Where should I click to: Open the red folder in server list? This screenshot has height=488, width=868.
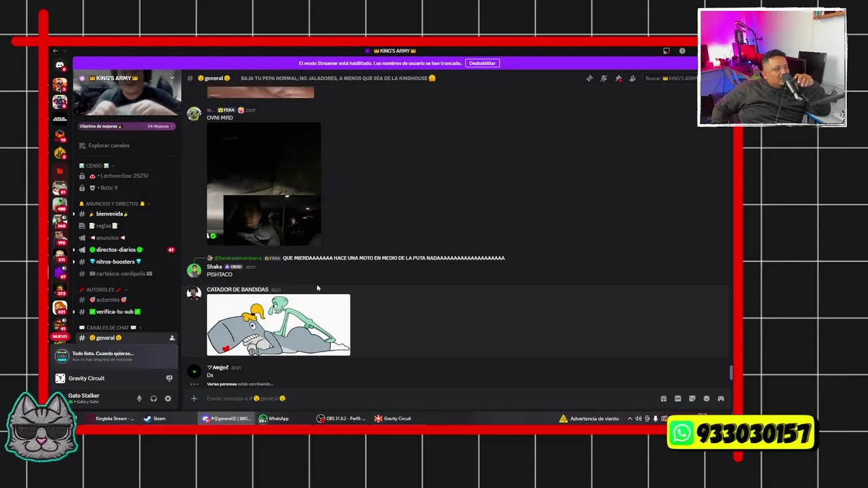point(60,171)
